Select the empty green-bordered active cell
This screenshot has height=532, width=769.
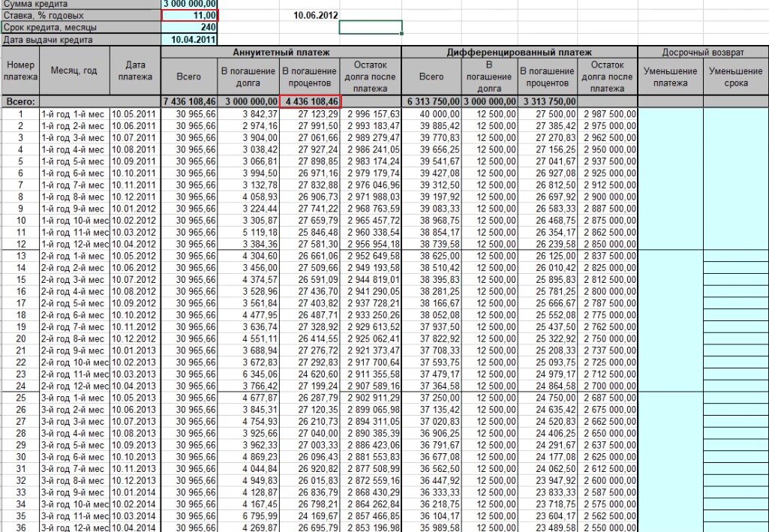(x=371, y=28)
